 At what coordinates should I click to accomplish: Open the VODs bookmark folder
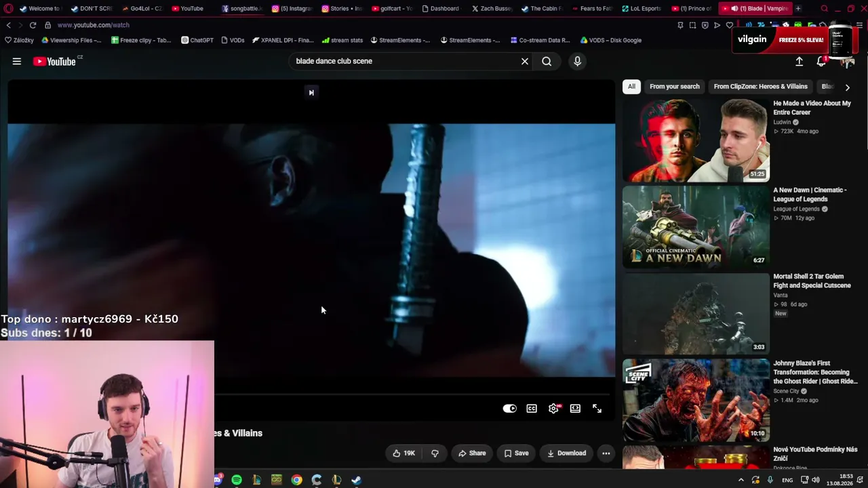(x=233, y=40)
